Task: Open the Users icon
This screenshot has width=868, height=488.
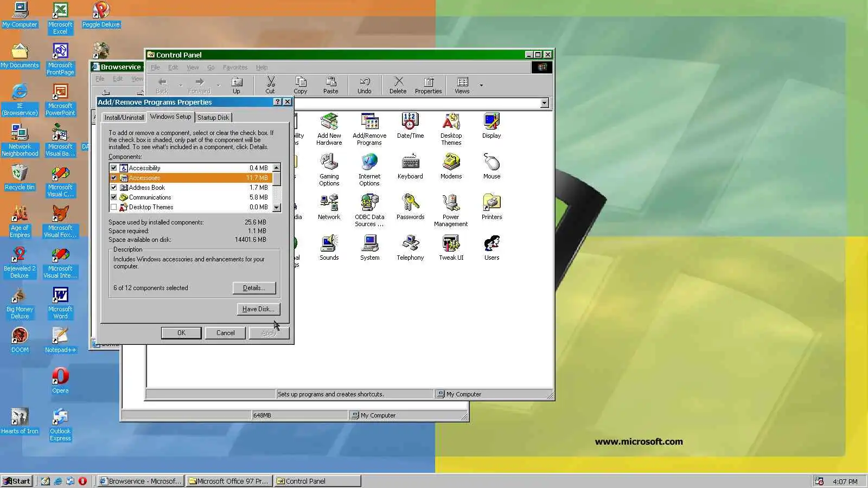Action: pyautogui.click(x=492, y=248)
